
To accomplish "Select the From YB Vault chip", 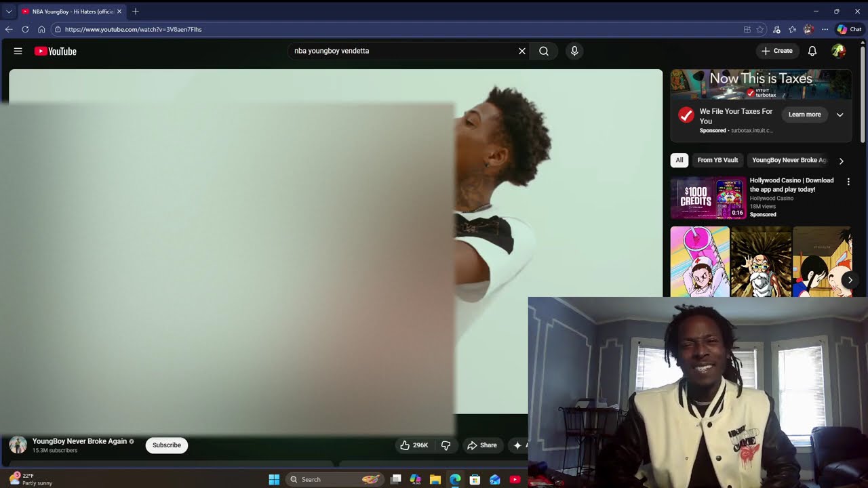I will [717, 161].
